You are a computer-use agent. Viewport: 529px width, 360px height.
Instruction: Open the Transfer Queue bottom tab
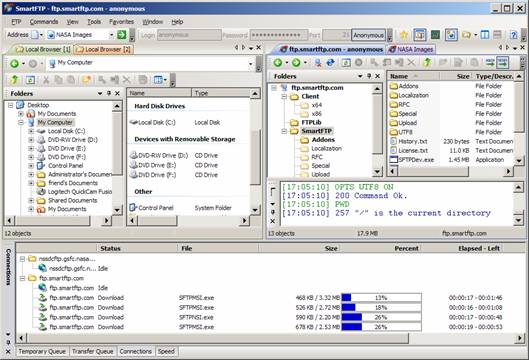tap(92, 352)
